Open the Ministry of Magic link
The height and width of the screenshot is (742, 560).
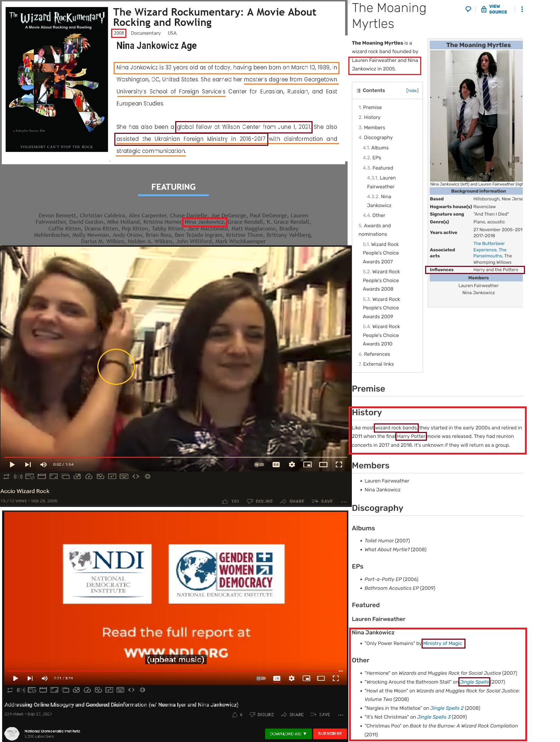[x=442, y=643]
